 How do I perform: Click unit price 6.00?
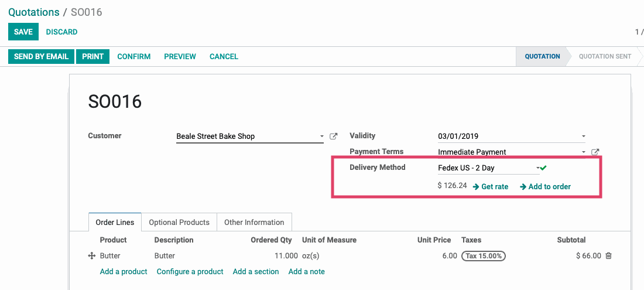(x=449, y=256)
